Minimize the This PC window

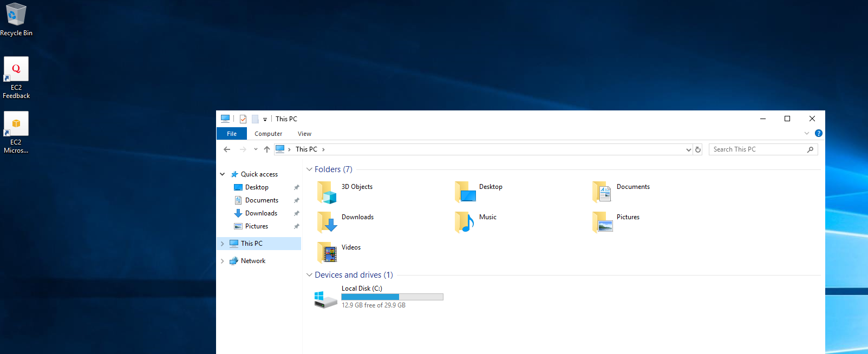[x=763, y=119]
